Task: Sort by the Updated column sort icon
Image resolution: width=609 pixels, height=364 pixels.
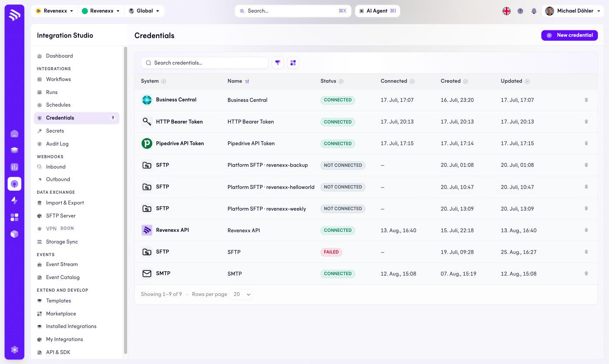Action: (x=527, y=81)
